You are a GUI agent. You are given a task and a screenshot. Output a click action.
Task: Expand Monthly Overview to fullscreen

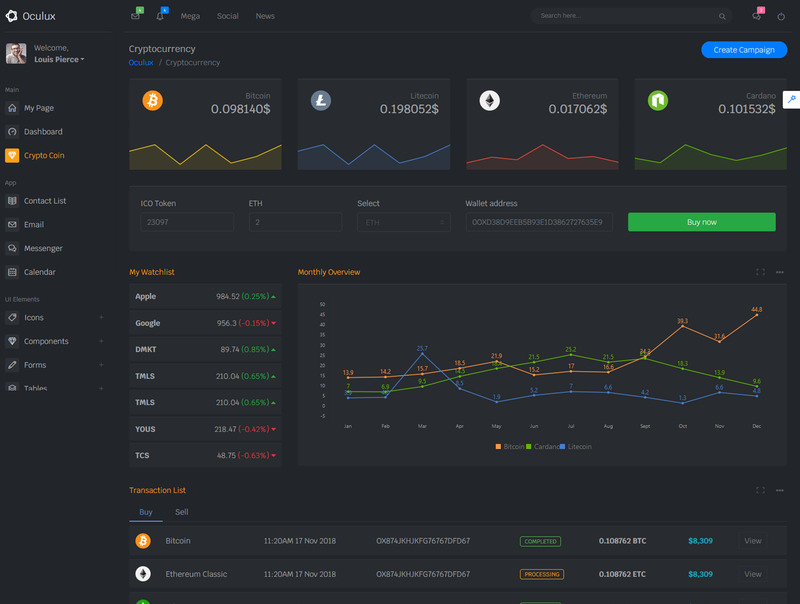pyautogui.click(x=760, y=272)
